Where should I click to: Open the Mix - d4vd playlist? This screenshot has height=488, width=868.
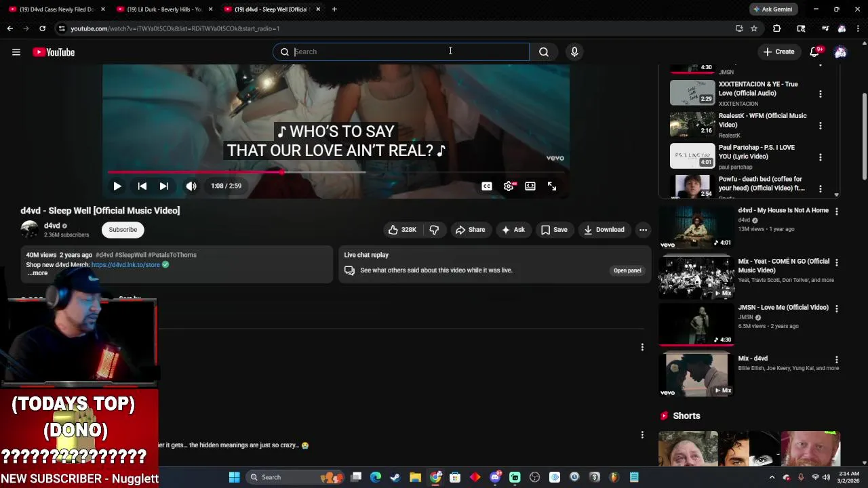(696, 375)
